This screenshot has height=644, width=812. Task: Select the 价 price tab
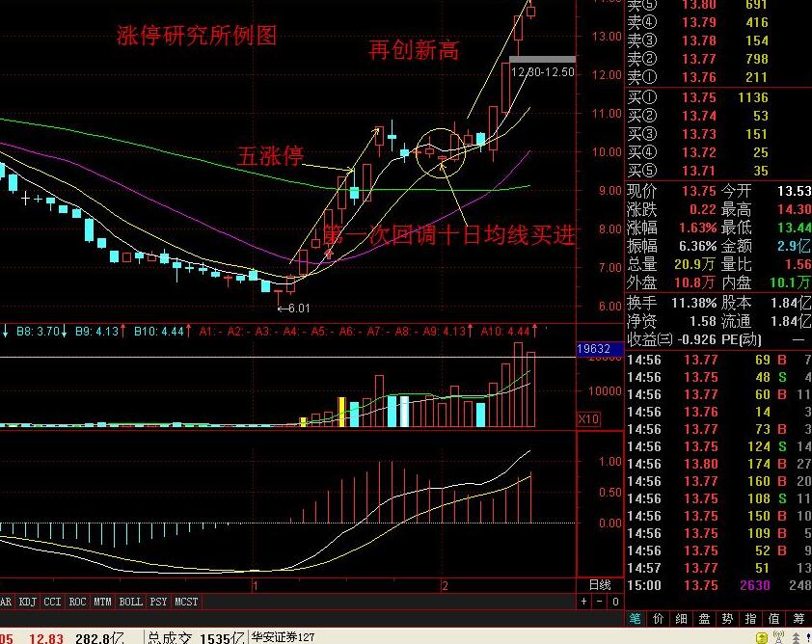tap(659, 619)
